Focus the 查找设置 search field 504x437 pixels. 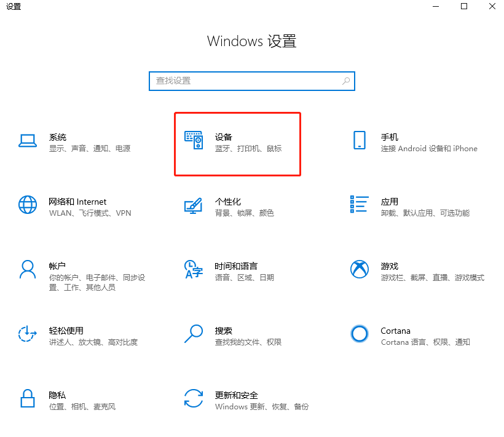251,81
